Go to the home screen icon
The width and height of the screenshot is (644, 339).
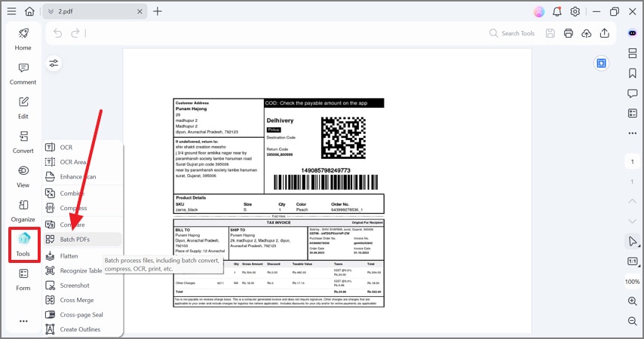[x=29, y=11]
